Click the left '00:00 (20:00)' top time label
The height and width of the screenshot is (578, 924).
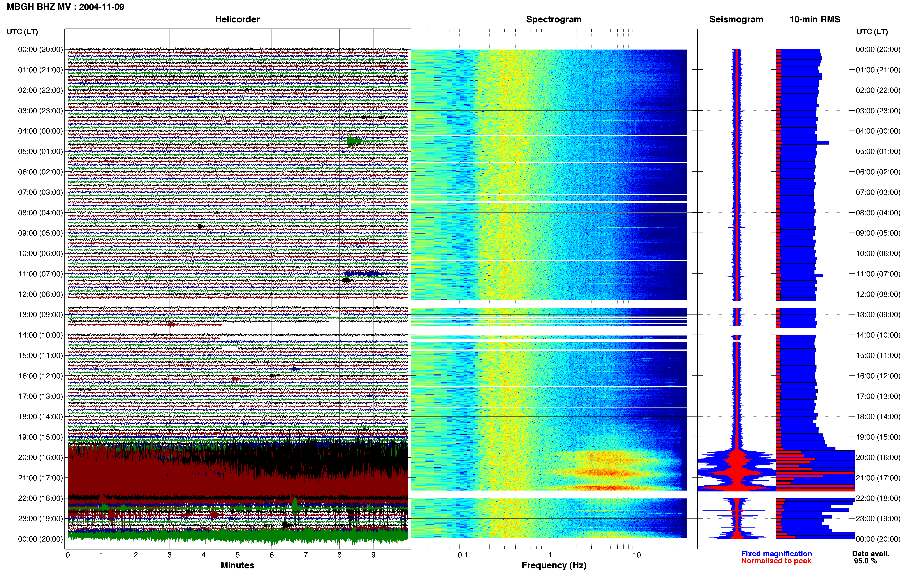coord(41,49)
